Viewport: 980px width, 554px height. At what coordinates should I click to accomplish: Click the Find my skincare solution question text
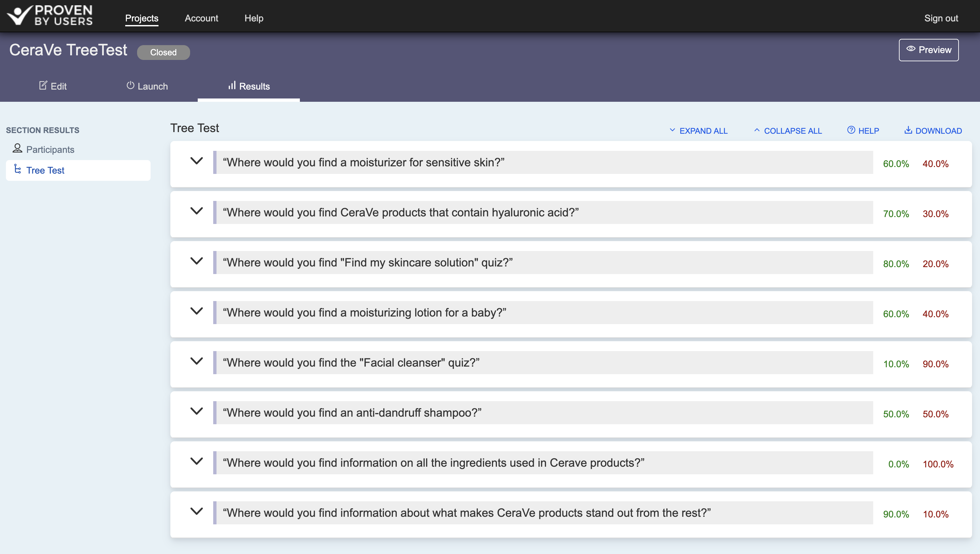[368, 263]
